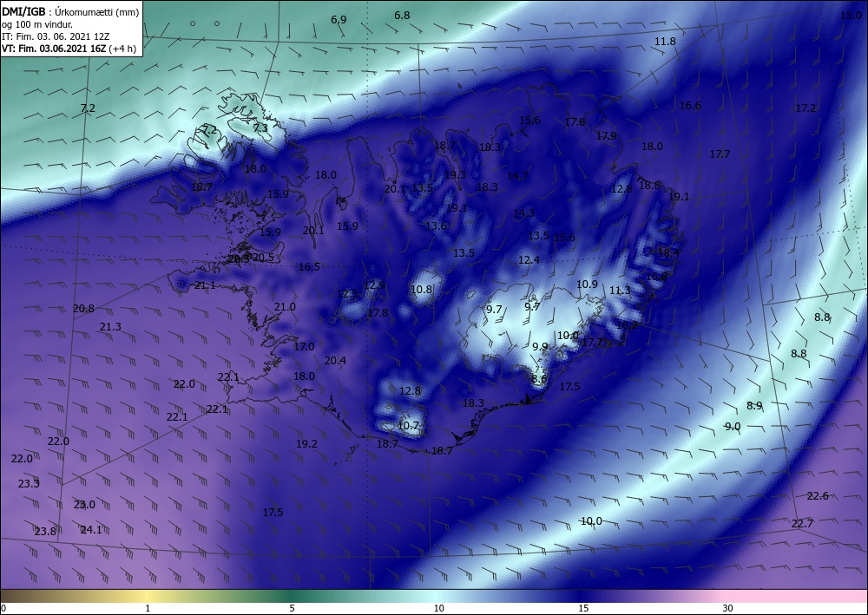
Task: Click the 8.6 value label
Action: point(539,379)
